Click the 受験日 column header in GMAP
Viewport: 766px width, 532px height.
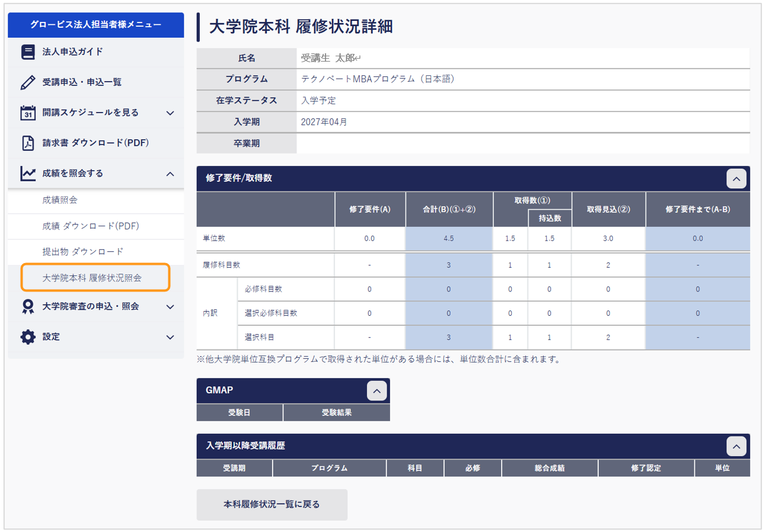coord(240,413)
